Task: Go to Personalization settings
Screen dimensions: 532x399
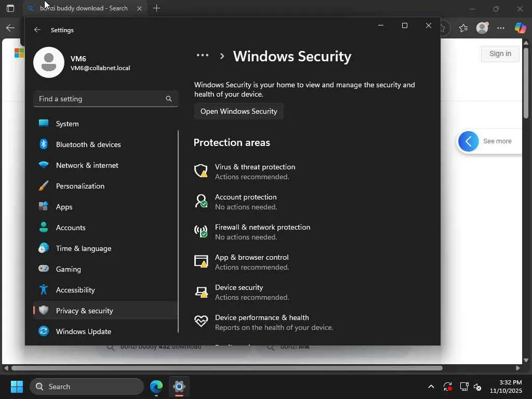Action: point(105,185)
